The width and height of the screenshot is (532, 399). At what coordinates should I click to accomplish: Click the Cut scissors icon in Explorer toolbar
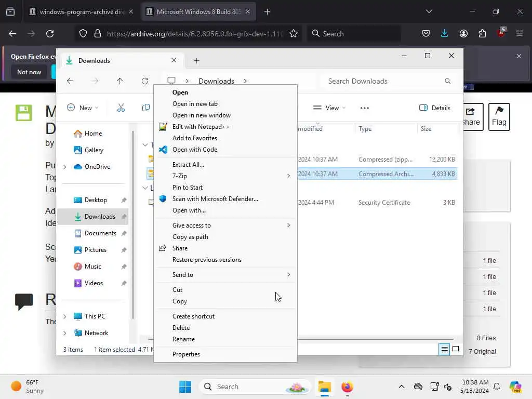pos(121,108)
